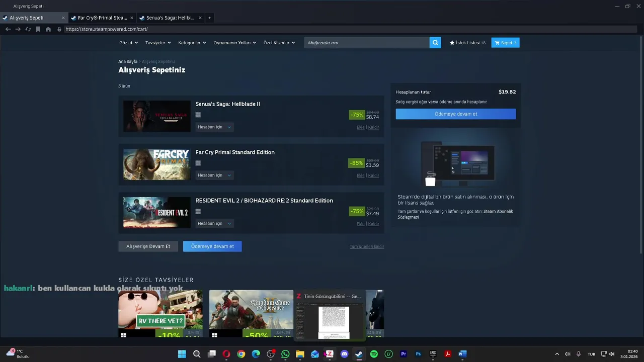The width and height of the screenshot is (644, 362).
Task: Open Senua's Saga Hellblade II cover thumbnail
Action: click(157, 116)
